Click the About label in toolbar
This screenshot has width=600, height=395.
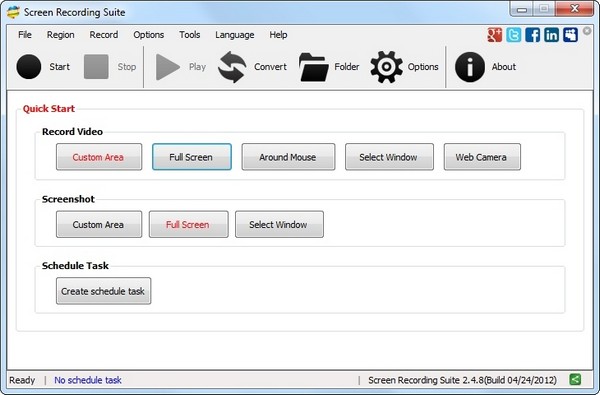[x=504, y=67]
